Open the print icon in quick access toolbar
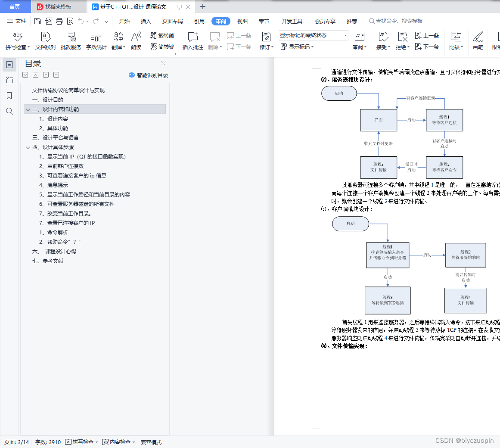Image resolution: width=500 pixels, height=448 pixels. click(59, 21)
